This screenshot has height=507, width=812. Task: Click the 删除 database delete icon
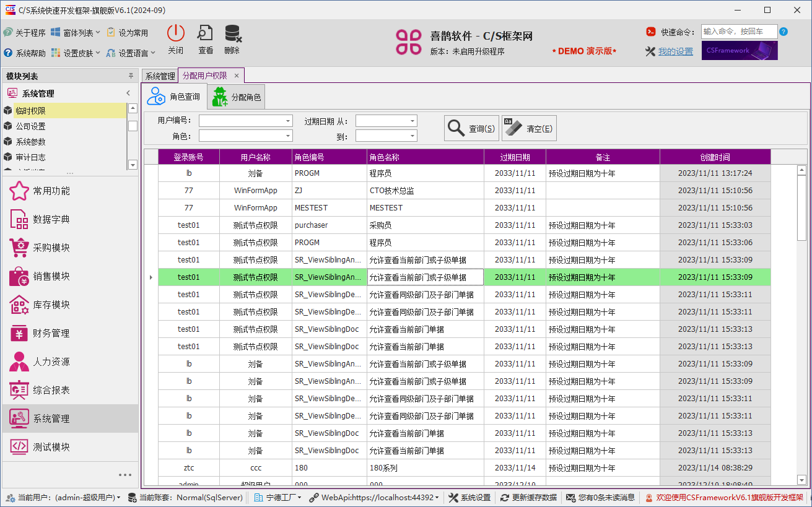pos(232,33)
